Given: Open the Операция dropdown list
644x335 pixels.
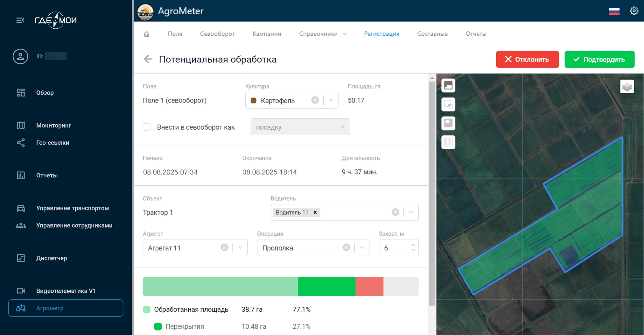Looking at the screenshot, I should pyautogui.click(x=361, y=247).
